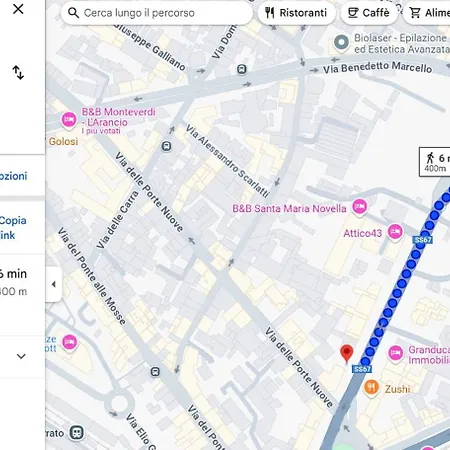450x450 pixels.
Task: Open the Granduca Immobiliare lodging pin
Action: click(396, 353)
